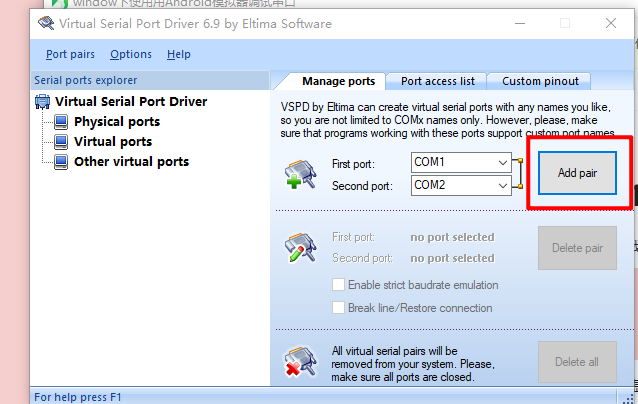Click the resize grip in the status bar
638x404 pixels.
pyautogui.click(x=628, y=398)
